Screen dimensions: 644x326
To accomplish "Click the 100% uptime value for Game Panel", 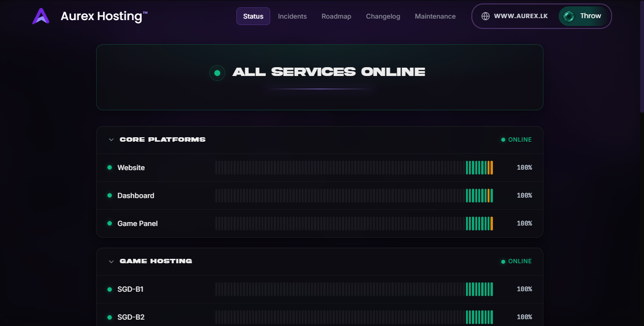I will click(x=524, y=224).
